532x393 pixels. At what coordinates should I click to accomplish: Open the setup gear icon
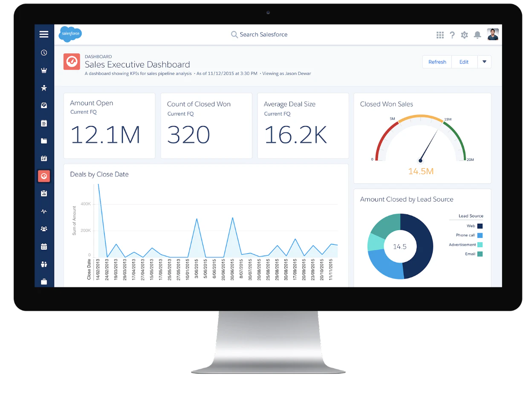pyautogui.click(x=465, y=35)
